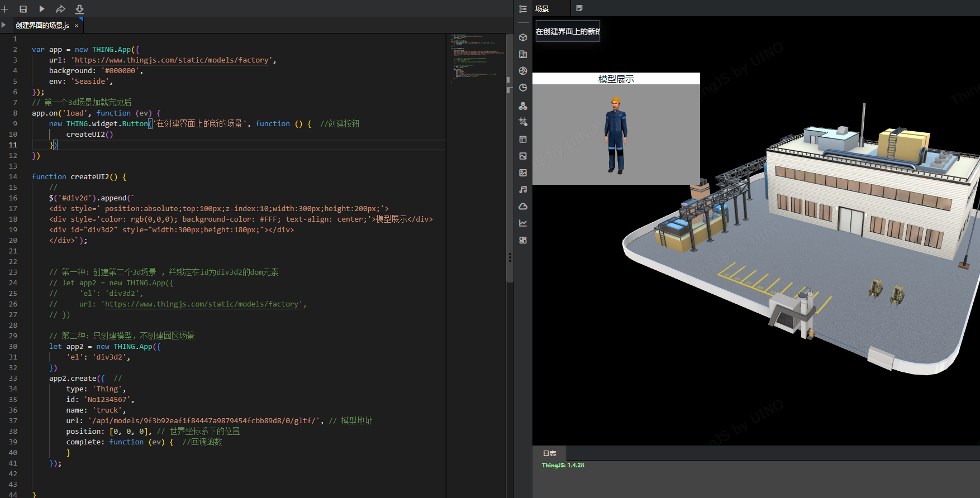Click the 'createUI2()' call on line 10

pos(89,135)
